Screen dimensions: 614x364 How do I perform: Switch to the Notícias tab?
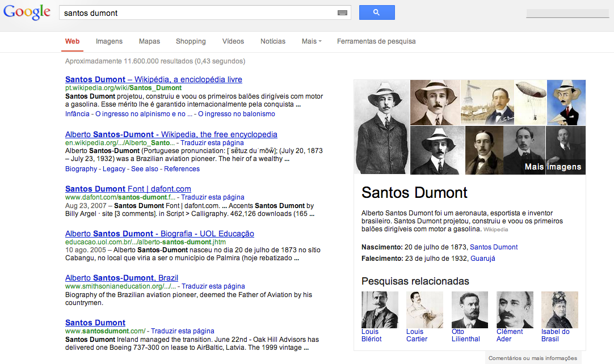coord(273,41)
